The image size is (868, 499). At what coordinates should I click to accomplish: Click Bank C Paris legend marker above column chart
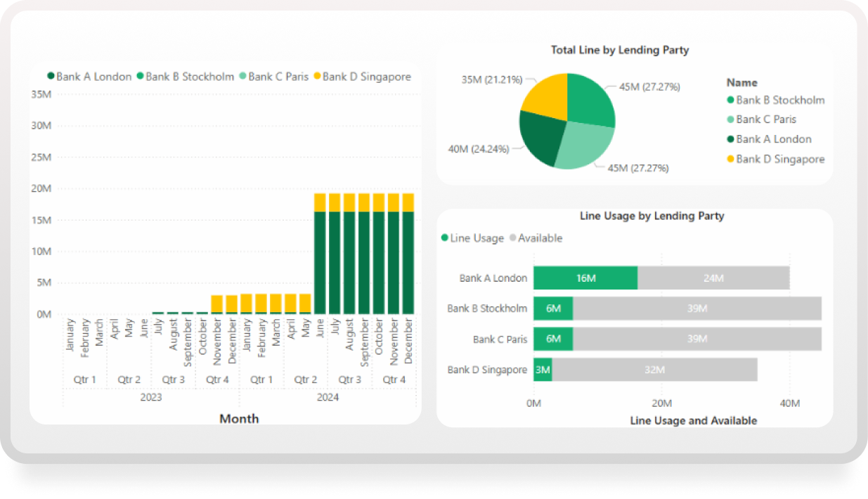(242, 77)
